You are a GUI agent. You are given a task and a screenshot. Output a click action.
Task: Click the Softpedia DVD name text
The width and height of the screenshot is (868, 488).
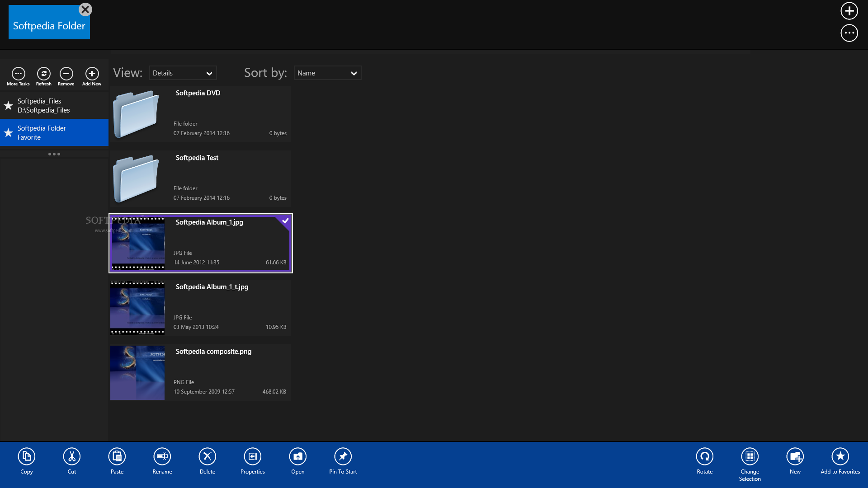click(x=198, y=93)
